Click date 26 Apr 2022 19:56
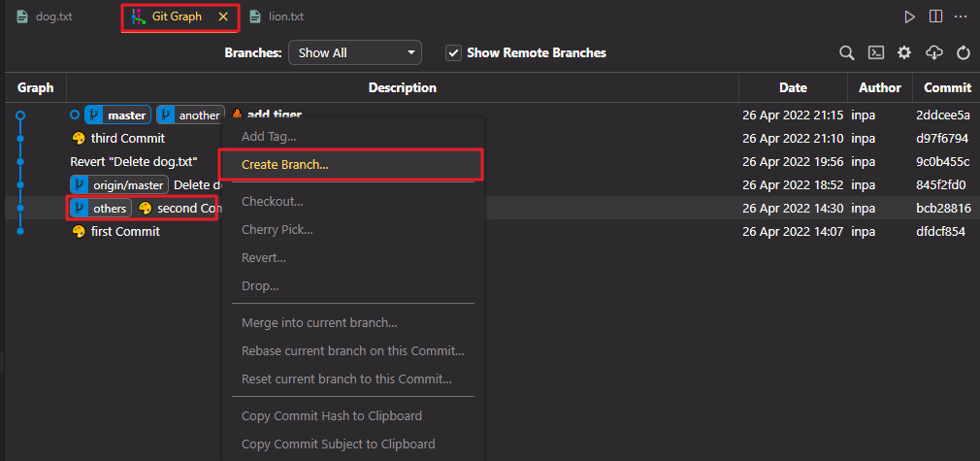Screen dimensions: 980x461 coord(793,161)
